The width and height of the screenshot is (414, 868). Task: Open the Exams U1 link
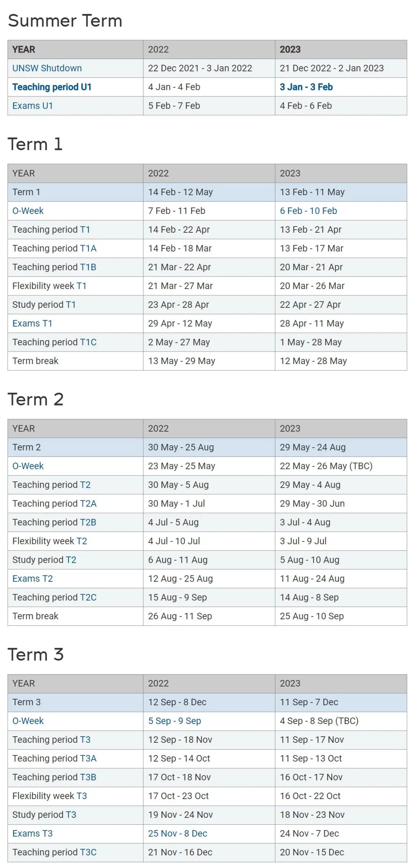(33, 106)
